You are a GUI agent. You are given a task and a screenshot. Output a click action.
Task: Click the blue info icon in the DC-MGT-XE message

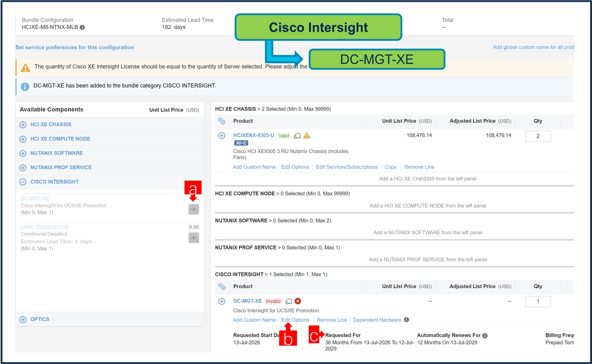(25, 86)
